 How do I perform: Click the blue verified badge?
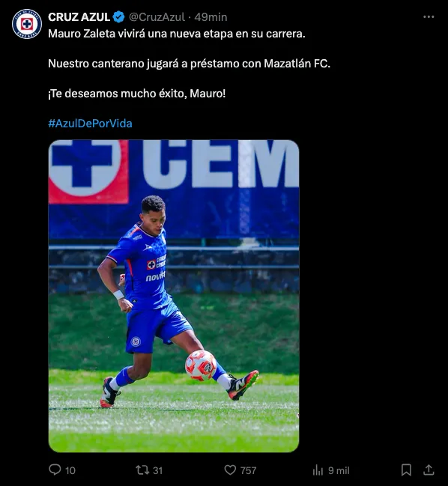pos(118,17)
